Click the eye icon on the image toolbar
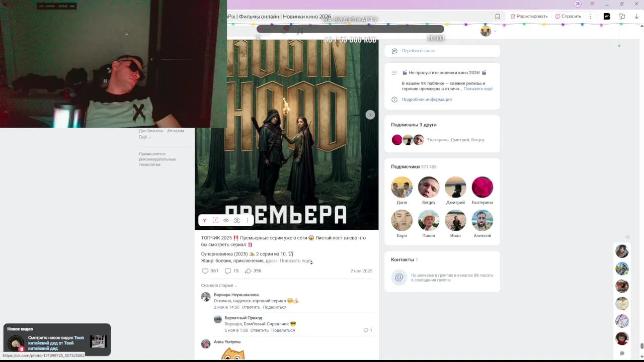This screenshot has height=362, width=644. [x=226, y=220]
